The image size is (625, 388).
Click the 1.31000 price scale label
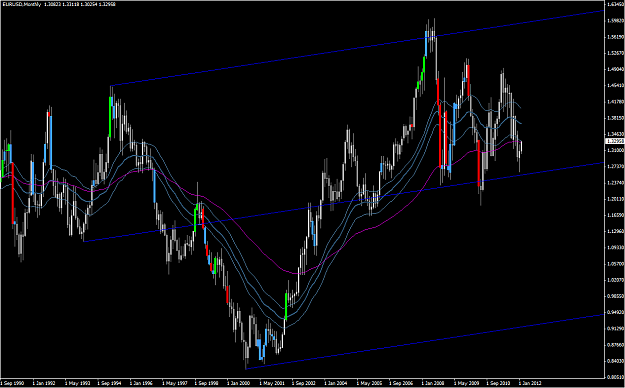point(615,150)
